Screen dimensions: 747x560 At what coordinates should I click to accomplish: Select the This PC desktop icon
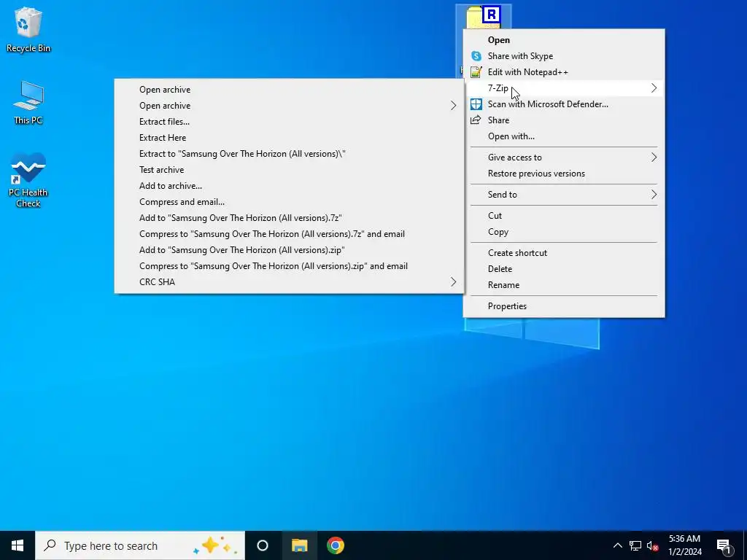point(28,102)
